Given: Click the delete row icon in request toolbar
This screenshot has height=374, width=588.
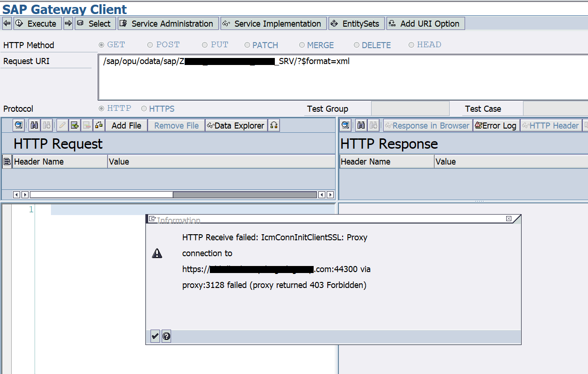Looking at the screenshot, I should tap(86, 125).
